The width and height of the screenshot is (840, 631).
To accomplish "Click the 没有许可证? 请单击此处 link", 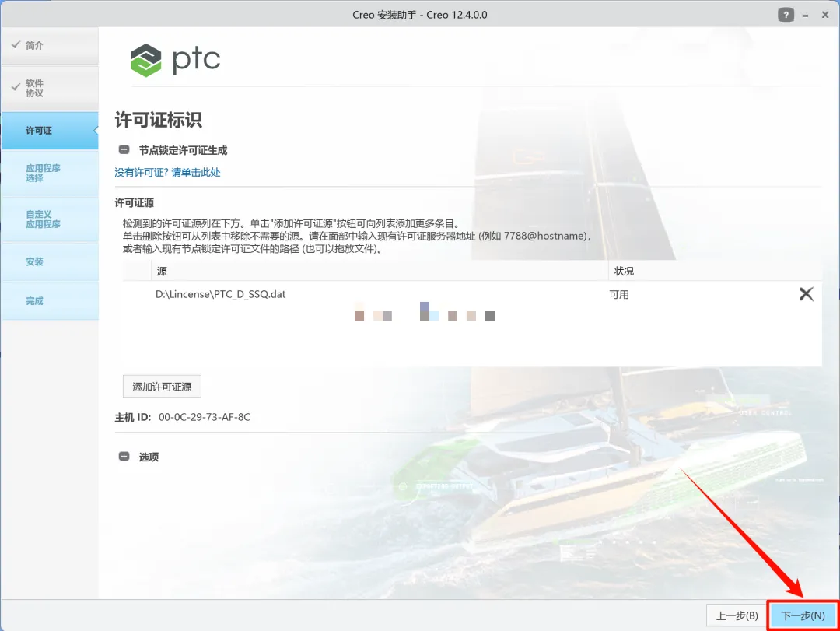I will (x=167, y=173).
